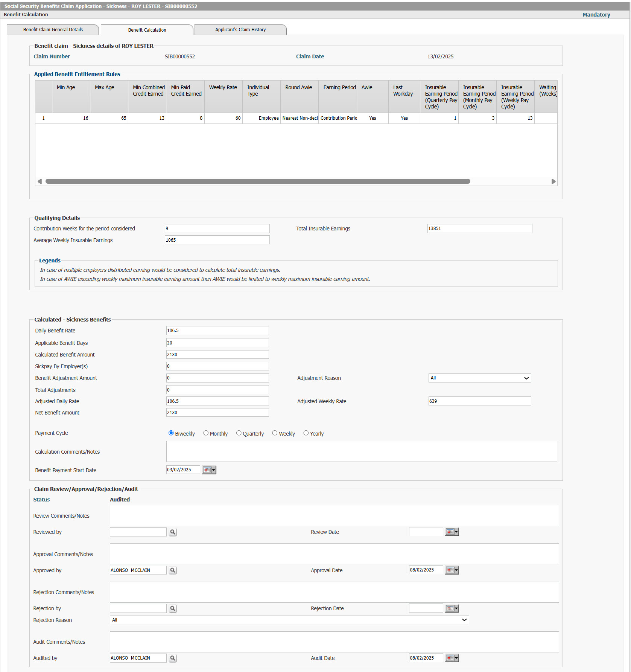
Task: Click the Benefit Payment Start Date field
Action: coord(183,470)
